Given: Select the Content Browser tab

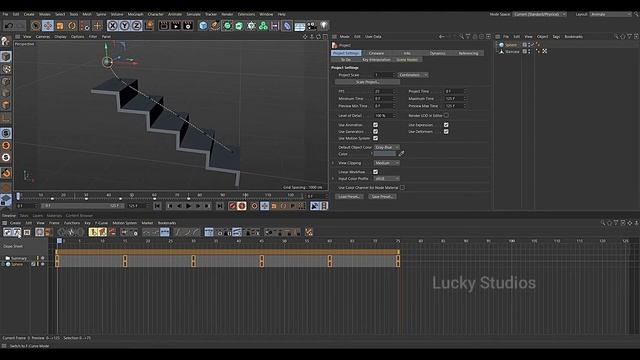Looking at the screenshot, I should click(79, 216).
